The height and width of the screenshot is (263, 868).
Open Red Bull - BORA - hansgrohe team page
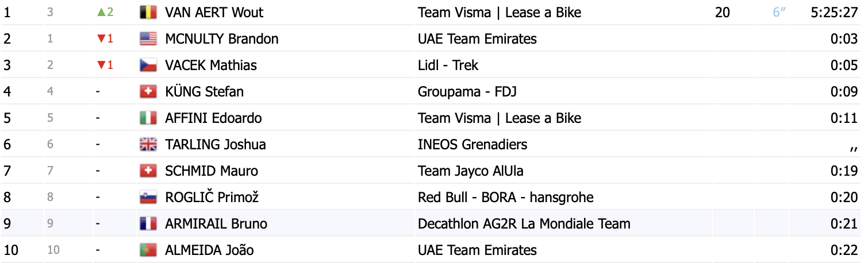click(506, 198)
